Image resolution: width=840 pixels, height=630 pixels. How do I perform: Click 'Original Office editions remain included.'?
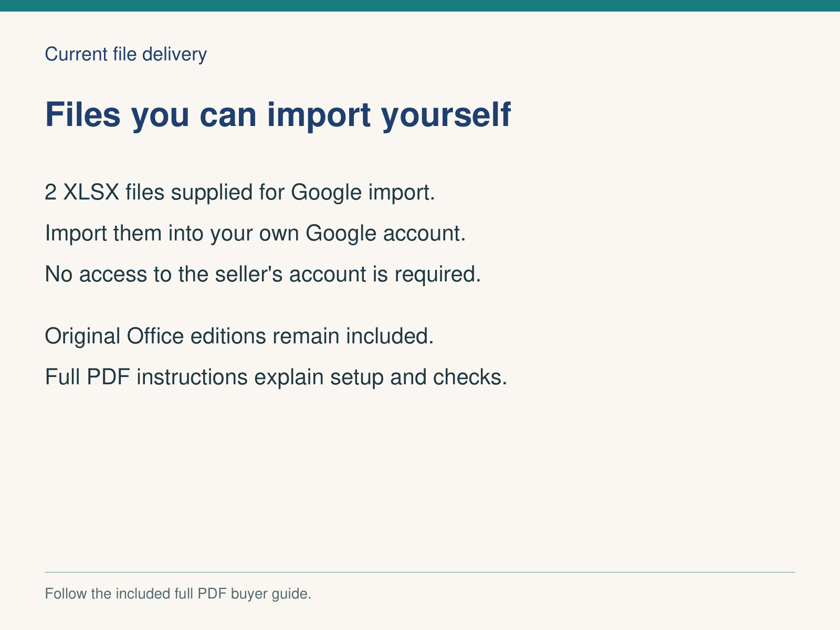pos(239,336)
